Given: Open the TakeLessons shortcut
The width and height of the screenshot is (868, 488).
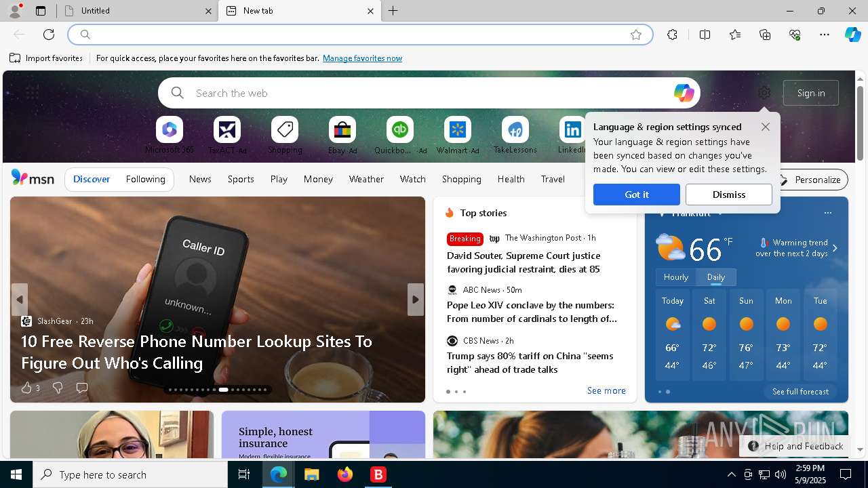Looking at the screenshot, I should [x=515, y=136].
